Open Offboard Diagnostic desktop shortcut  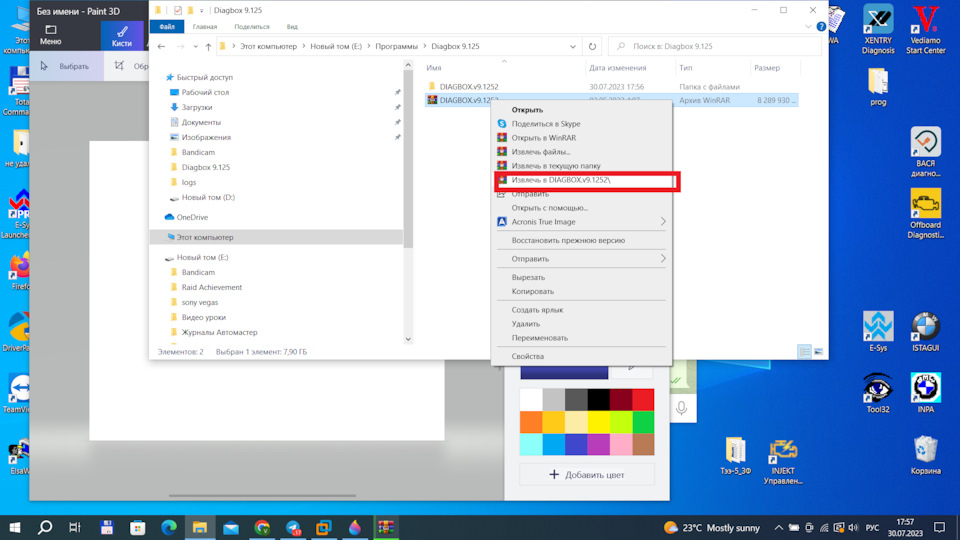click(925, 213)
